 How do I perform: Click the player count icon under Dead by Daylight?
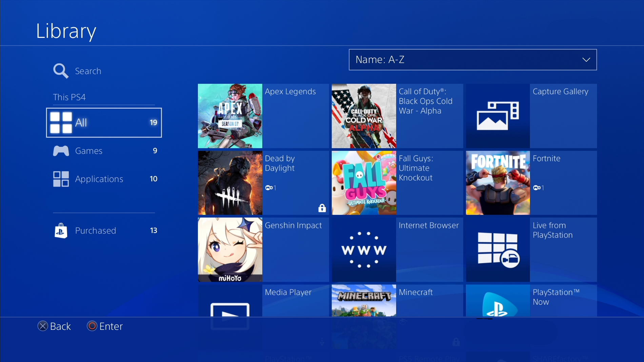pos(270,188)
